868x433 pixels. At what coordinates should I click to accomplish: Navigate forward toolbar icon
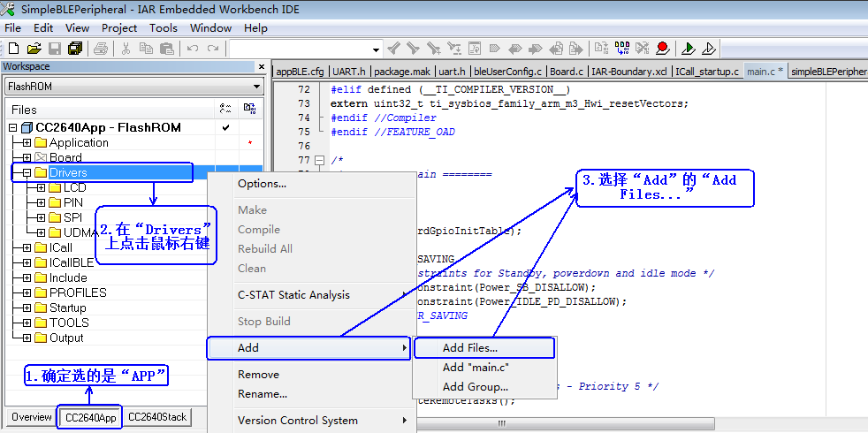(576, 49)
